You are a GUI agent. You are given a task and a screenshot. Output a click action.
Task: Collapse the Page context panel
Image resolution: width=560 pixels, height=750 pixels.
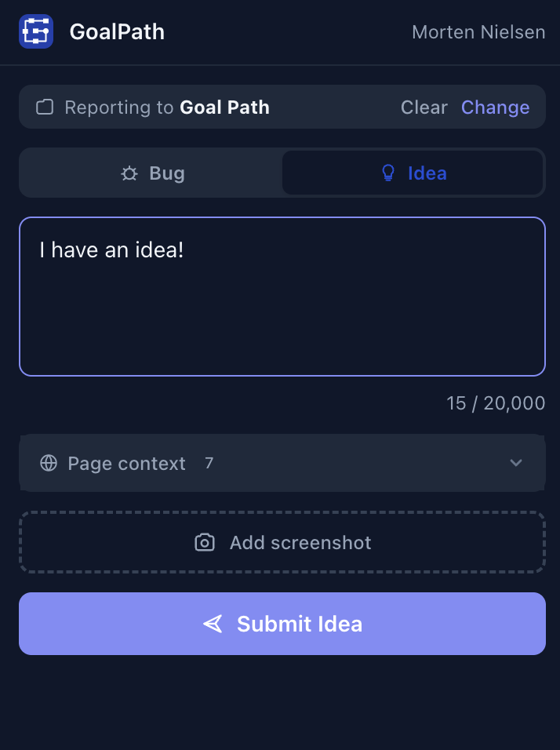282,463
